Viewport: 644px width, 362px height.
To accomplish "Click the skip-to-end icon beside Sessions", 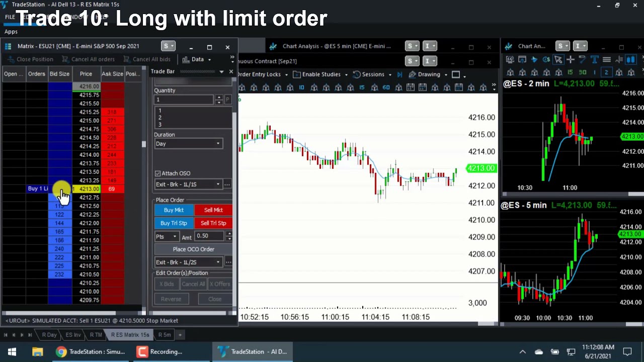I will click(400, 74).
